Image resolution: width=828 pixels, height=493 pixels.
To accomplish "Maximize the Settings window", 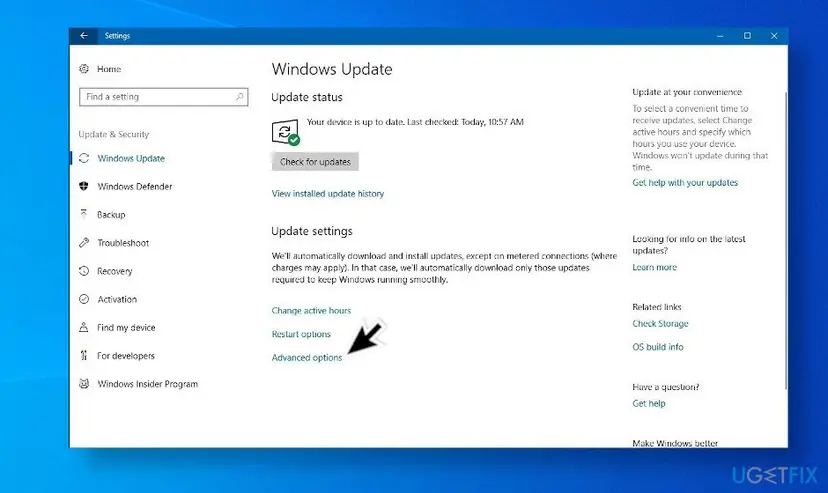I will point(747,36).
